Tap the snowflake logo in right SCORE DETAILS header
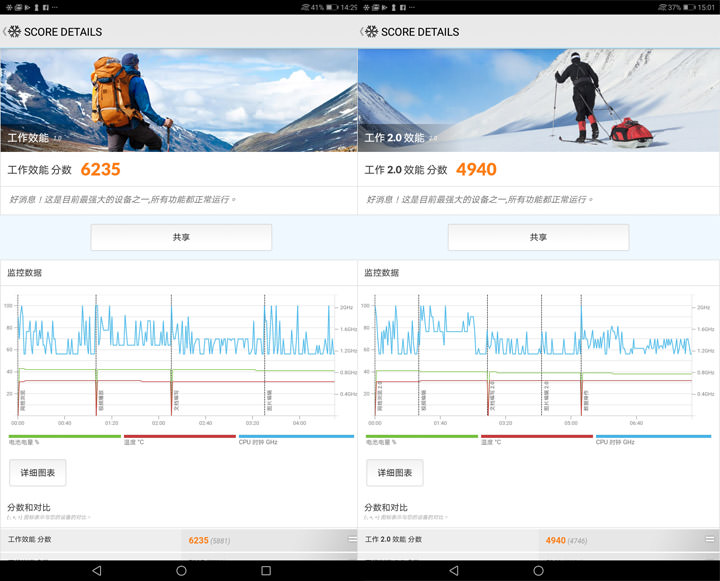 370,31
